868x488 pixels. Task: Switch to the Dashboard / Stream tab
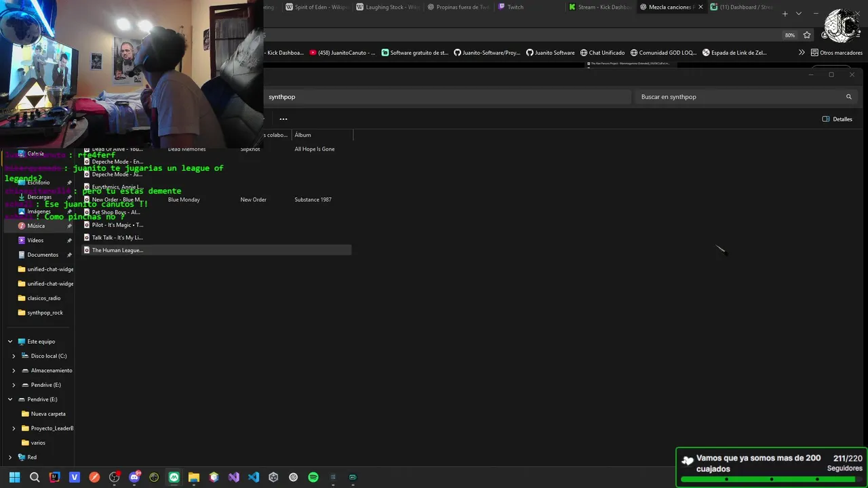(x=741, y=7)
